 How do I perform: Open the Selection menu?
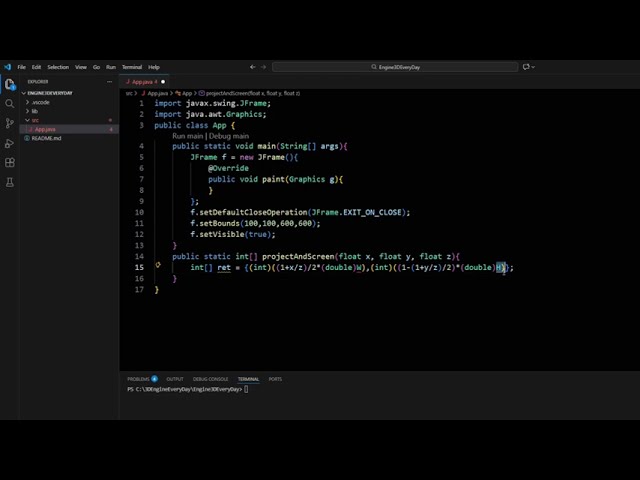tap(58, 67)
